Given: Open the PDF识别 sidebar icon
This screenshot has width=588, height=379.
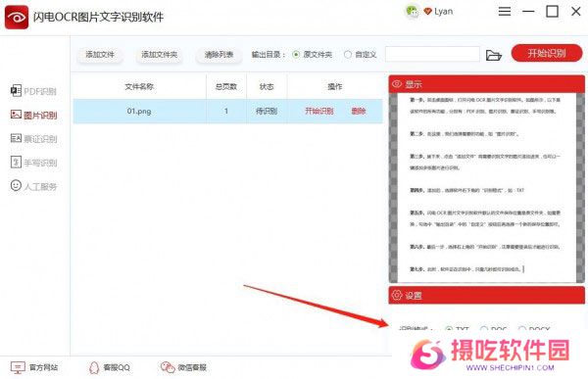Looking at the screenshot, I should (16, 90).
